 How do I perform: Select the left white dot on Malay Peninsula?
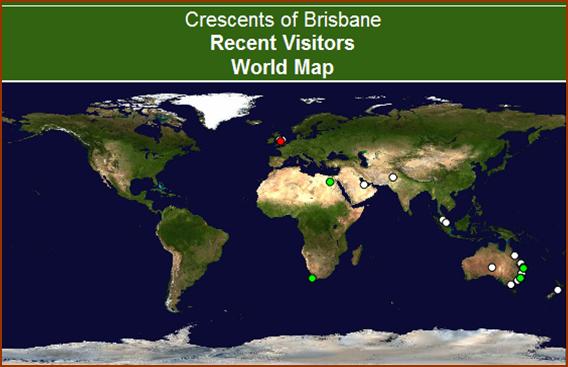[x=442, y=219]
